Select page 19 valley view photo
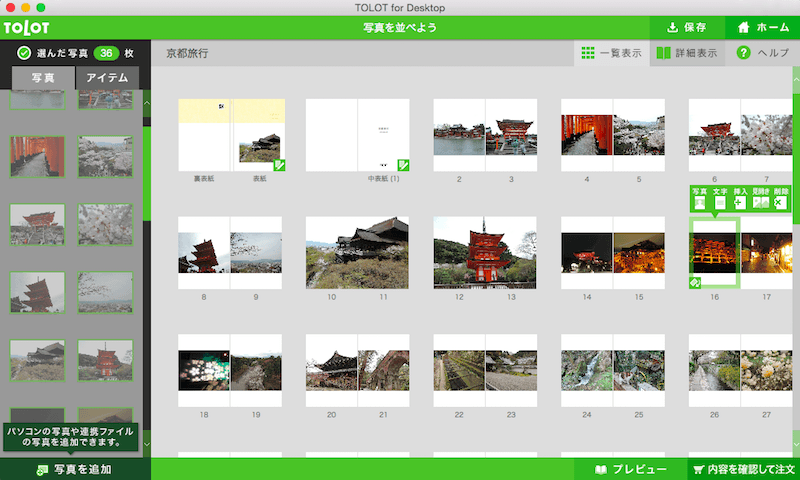Screen dimensions: 800x480 pos(256,370)
